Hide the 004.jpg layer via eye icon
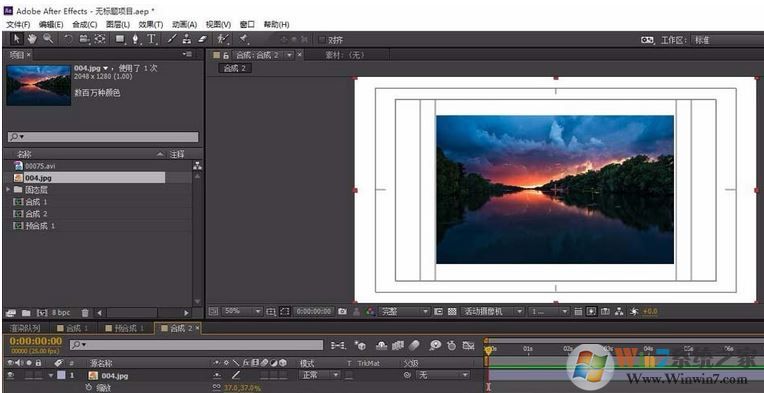Screen dimensions: 764x393 (10, 375)
